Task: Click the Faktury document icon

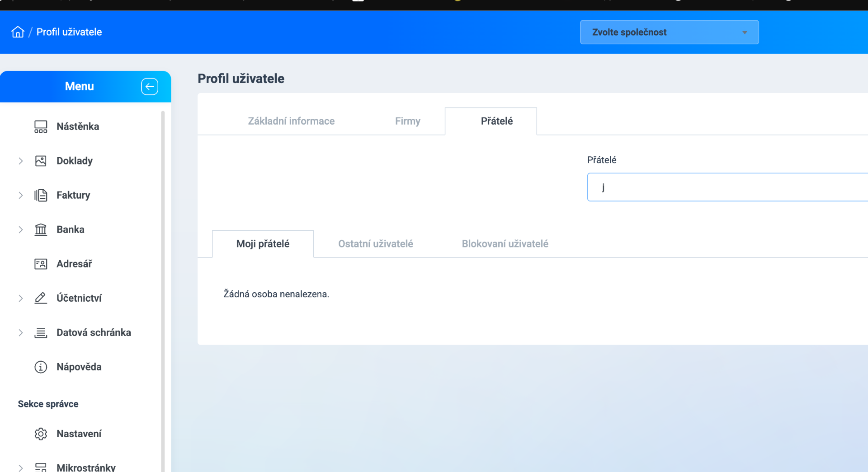Action: [x=41, y=195]
